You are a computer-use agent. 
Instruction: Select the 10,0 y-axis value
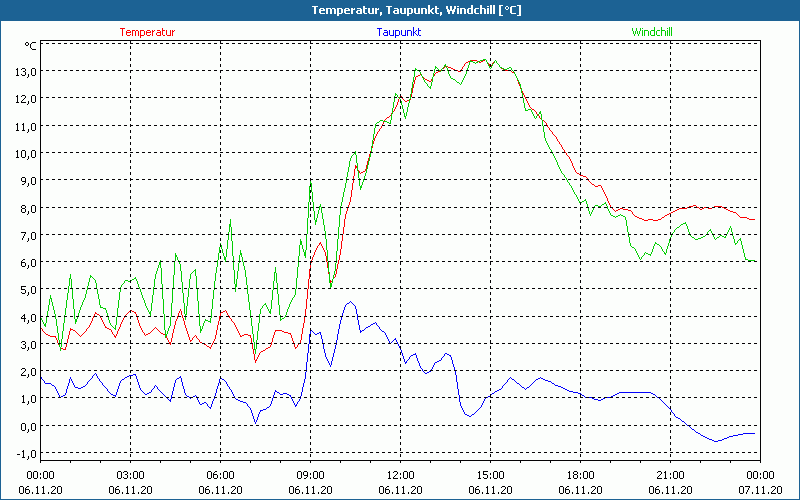pyautogui.click(x=26, y=154)
